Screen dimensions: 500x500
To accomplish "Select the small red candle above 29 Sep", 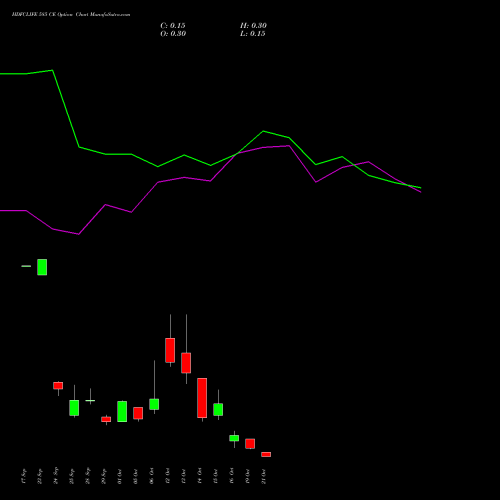I will click(x=106, y=419).
